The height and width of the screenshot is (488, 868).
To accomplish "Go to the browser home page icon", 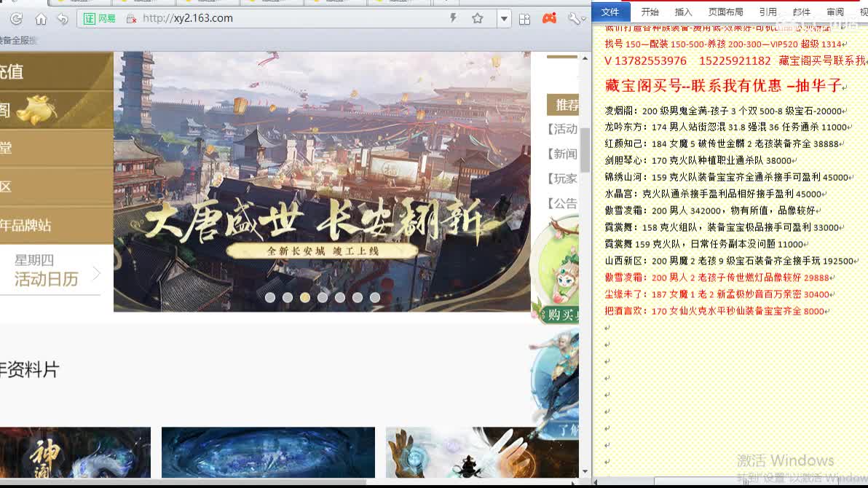I will pos(40,19).
